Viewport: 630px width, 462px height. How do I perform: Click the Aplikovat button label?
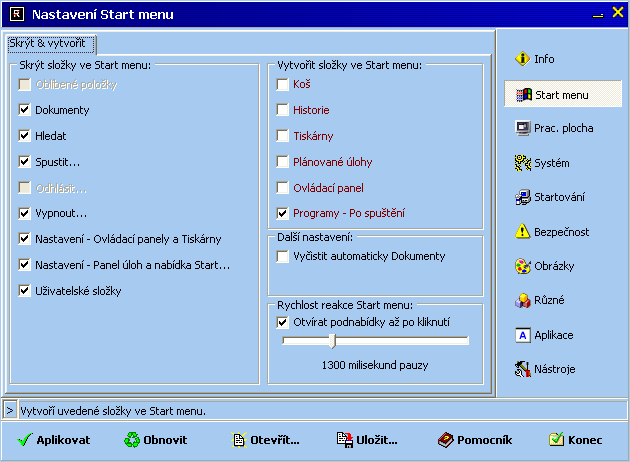(x=63, y=440)
